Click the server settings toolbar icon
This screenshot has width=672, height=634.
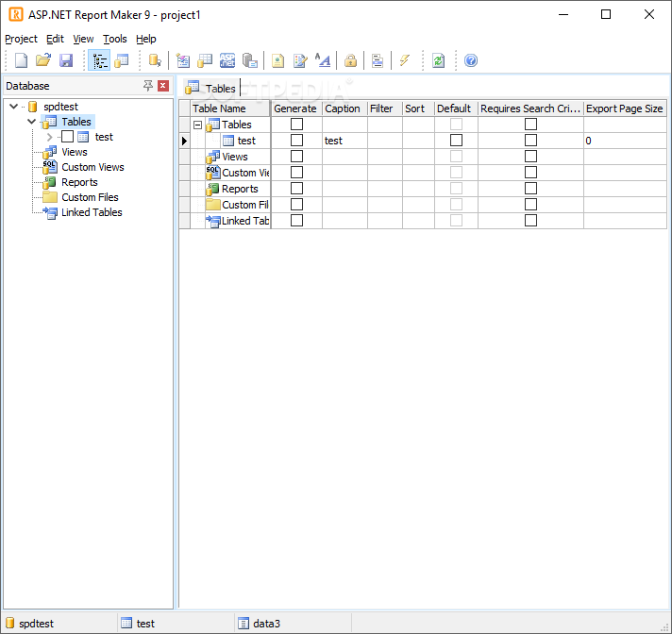coord(250,60)
